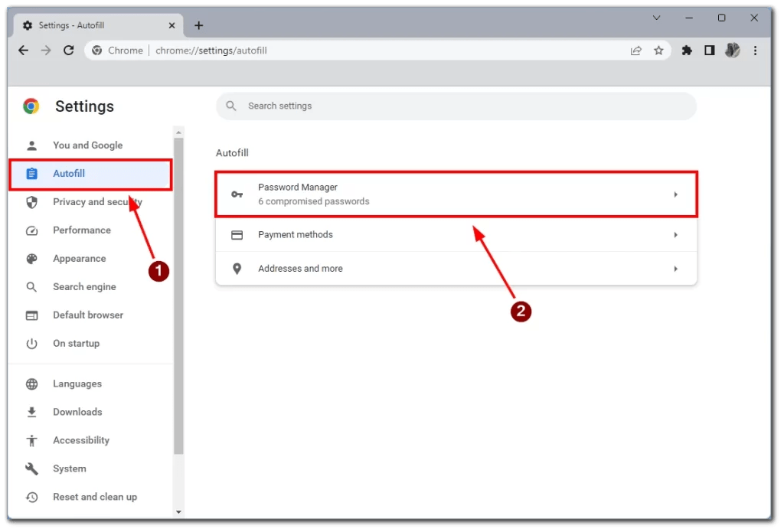This screenshot has width=784, height=532.
Task: Go to Downloads settings
Action: [92, 412]
